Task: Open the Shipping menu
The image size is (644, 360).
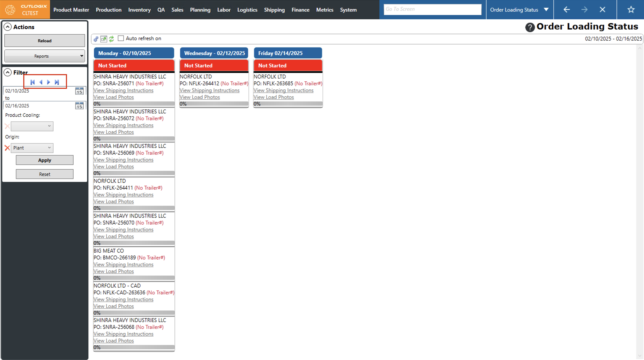Action: tap(274, 10)
